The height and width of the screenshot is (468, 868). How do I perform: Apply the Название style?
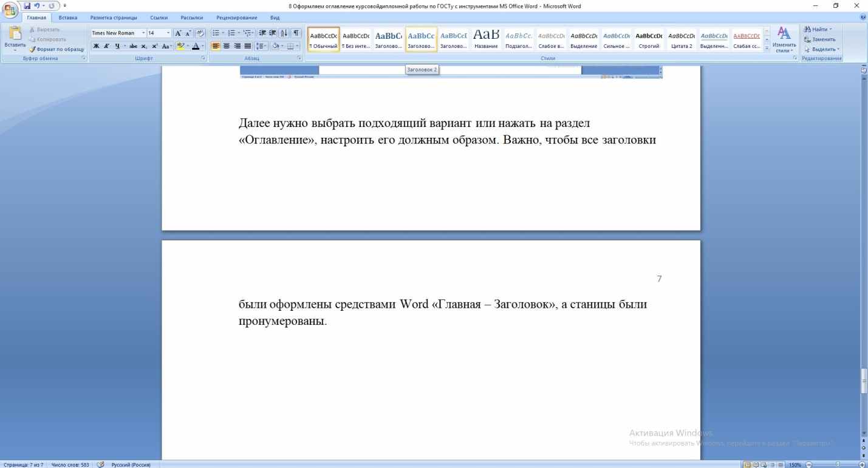point(486,40)
